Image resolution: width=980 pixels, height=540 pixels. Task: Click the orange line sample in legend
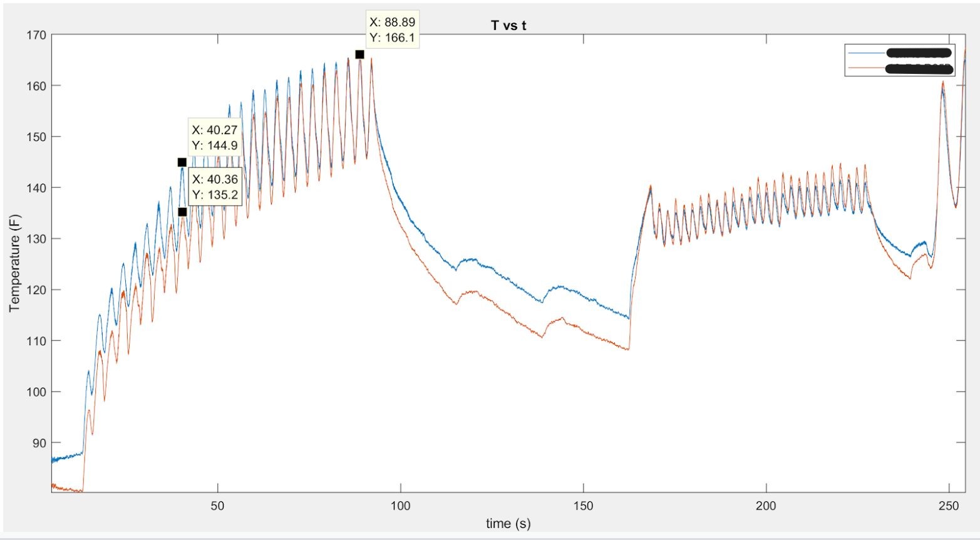865,68
